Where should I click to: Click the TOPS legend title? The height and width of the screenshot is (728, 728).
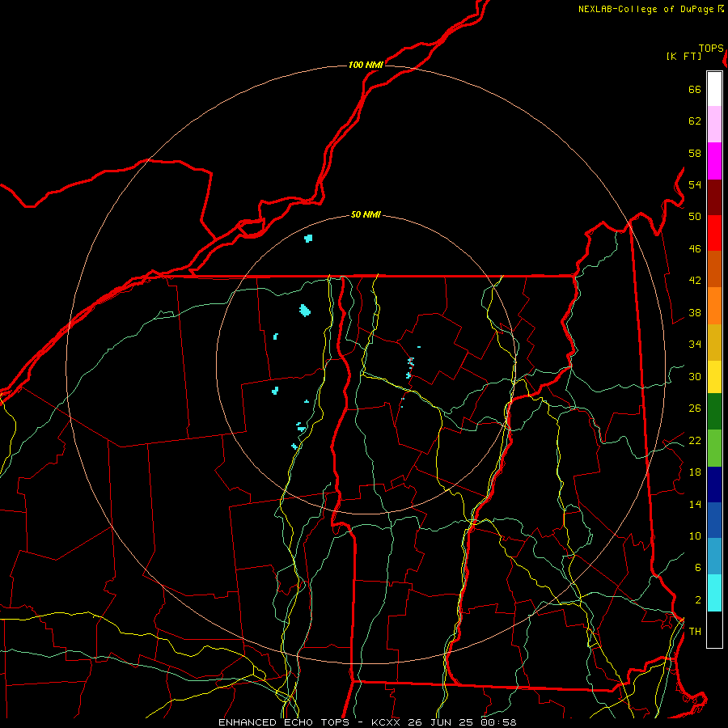tap(711, 49)
